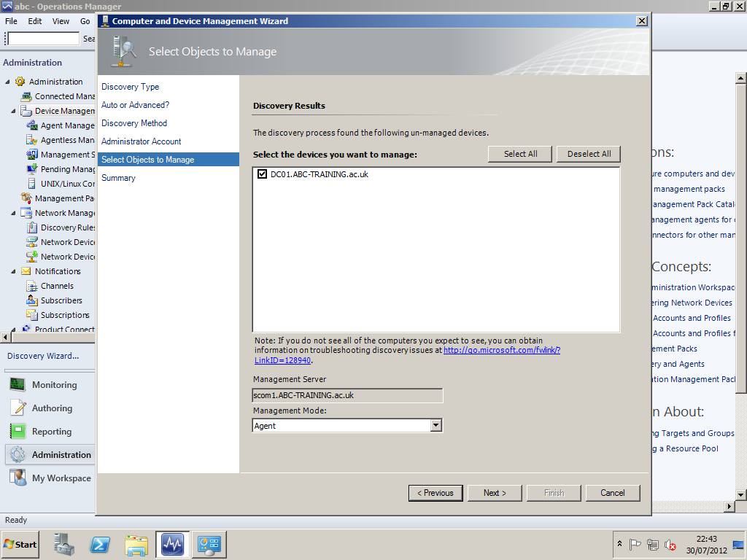Click the Start button
Image resolution: width=747 pixels, height=560 pixels.
[20, 544]
